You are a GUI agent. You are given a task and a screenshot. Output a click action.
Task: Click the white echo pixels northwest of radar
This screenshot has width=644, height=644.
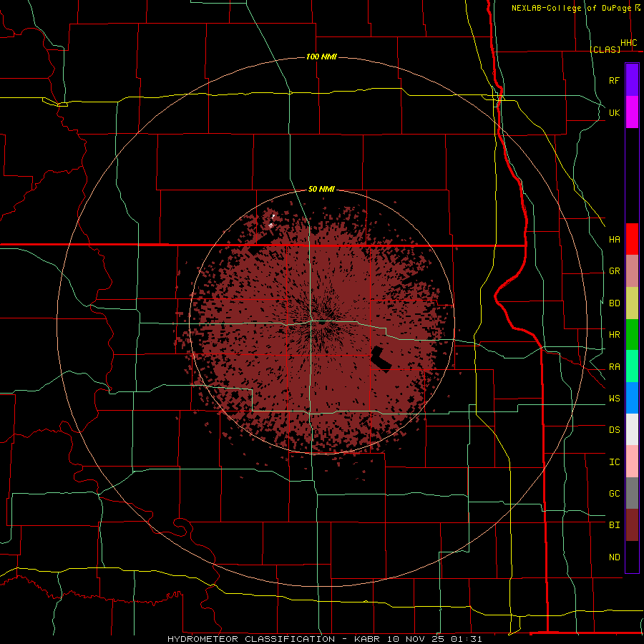[271, 221]
